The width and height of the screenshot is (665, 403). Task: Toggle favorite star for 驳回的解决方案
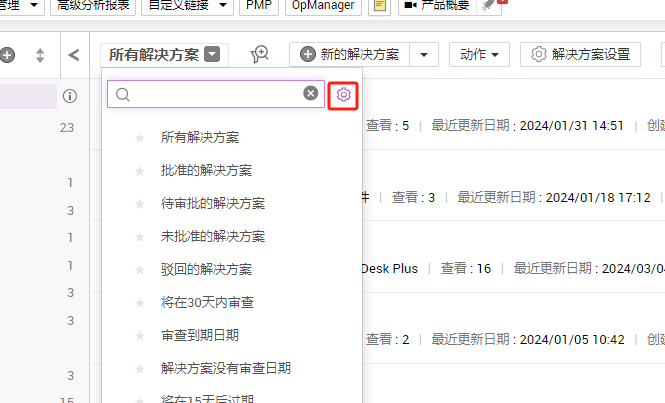pyautogui.click(x=140, y=269)
